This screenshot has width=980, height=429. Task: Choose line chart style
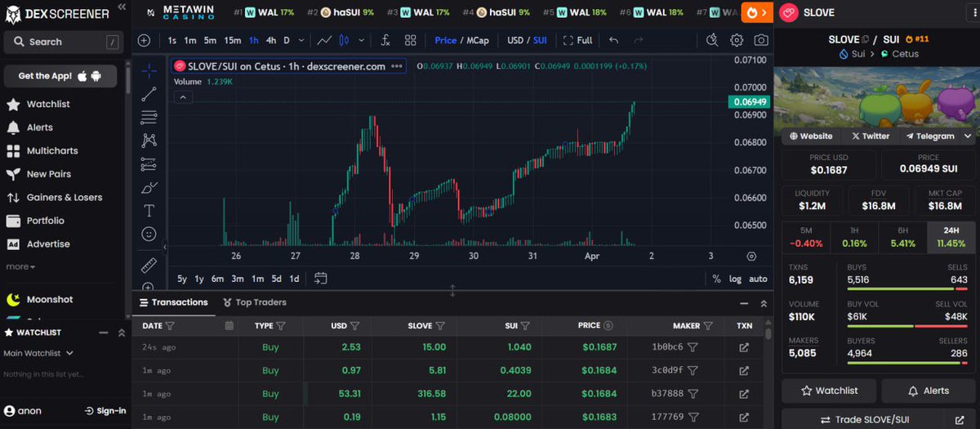click(325, 40)
